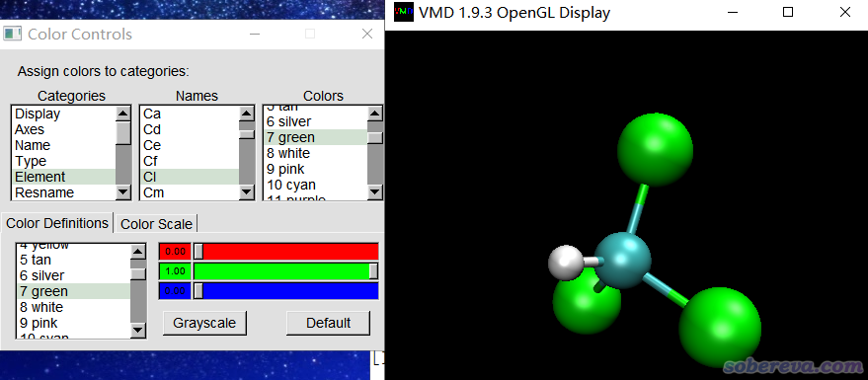
Task: Click the green channel slider handle
Action: 373,271
